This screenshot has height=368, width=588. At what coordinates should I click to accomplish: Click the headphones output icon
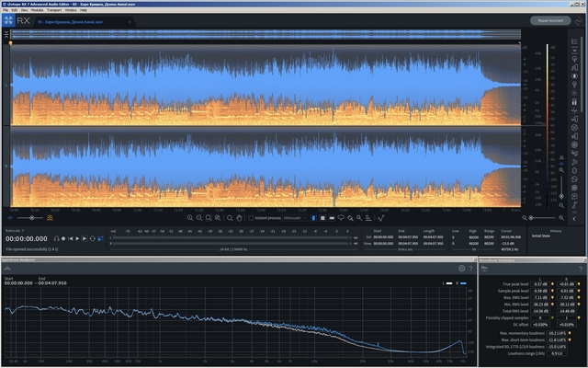coord(56,239)
